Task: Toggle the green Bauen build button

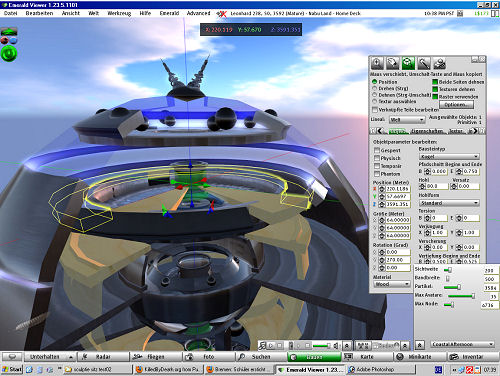Action: click(314, 357)
